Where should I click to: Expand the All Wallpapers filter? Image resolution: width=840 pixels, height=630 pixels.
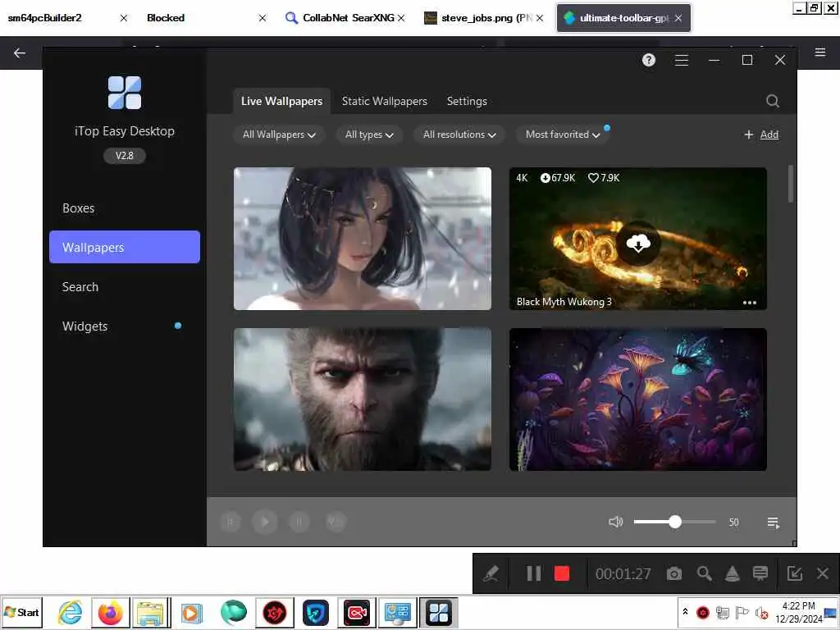pos(279,135)
